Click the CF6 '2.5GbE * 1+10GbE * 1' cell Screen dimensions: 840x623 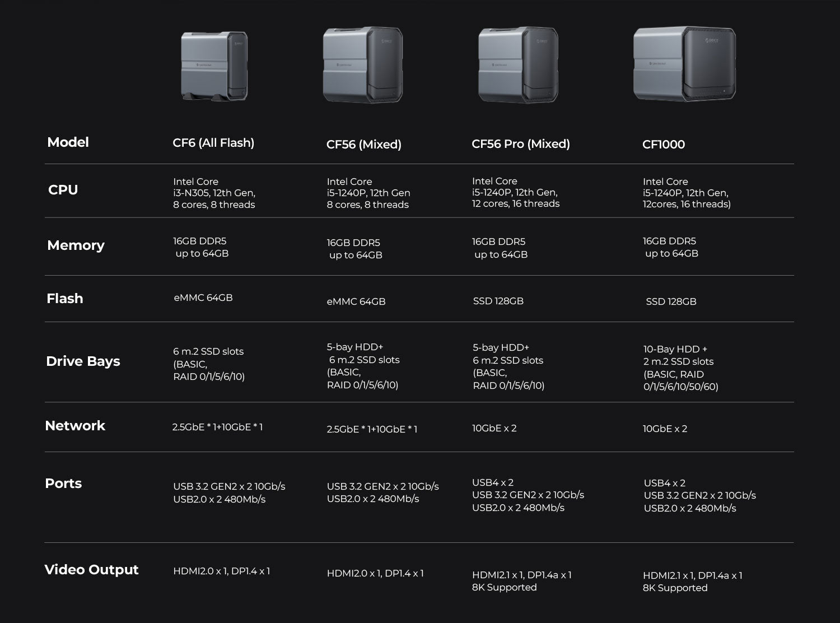pyautogui.click(x=217, y=427)
